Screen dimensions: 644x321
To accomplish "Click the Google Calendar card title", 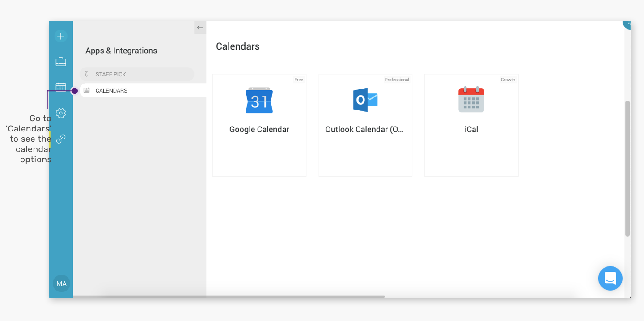I will (x=259, y=129).
